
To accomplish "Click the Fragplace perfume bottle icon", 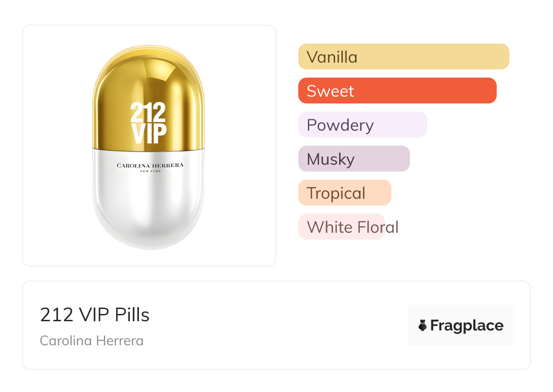I will click(423, 325).
